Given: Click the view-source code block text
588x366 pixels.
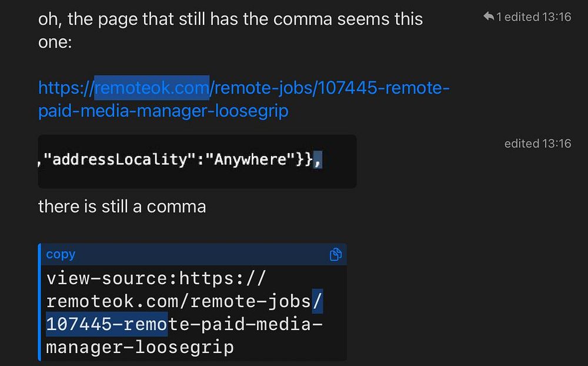Looking at the screenshot, I should (x=184, y=312).
